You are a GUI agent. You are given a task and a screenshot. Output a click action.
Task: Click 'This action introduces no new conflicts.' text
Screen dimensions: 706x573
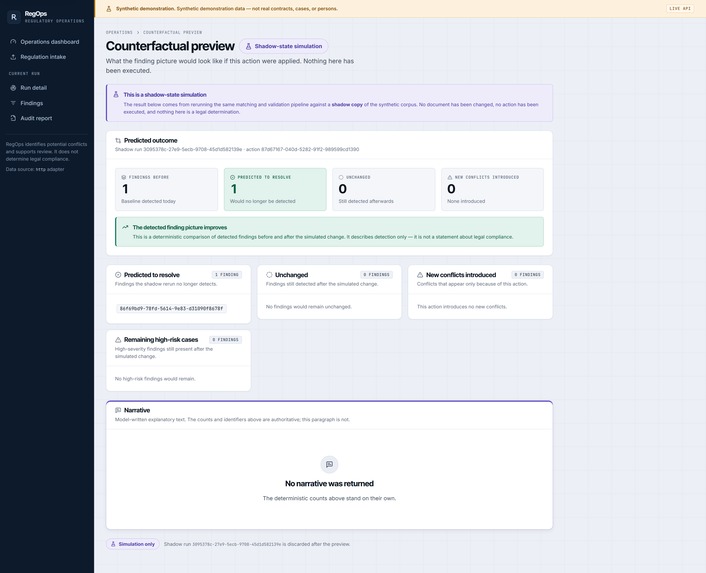(x=462, y=307)
